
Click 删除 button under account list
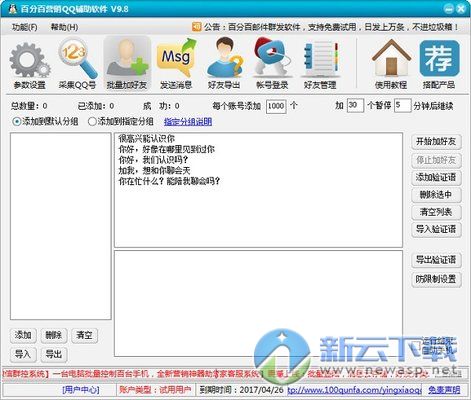54,335
